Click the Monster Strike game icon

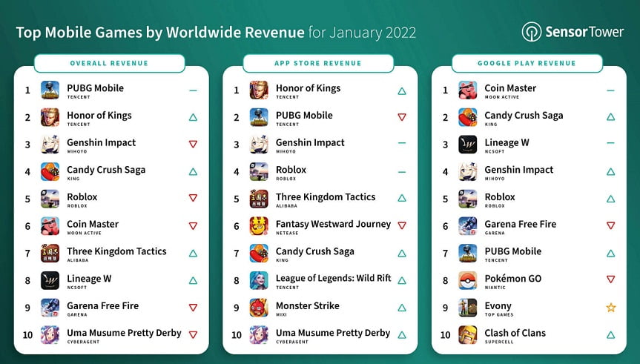(259, 308)
